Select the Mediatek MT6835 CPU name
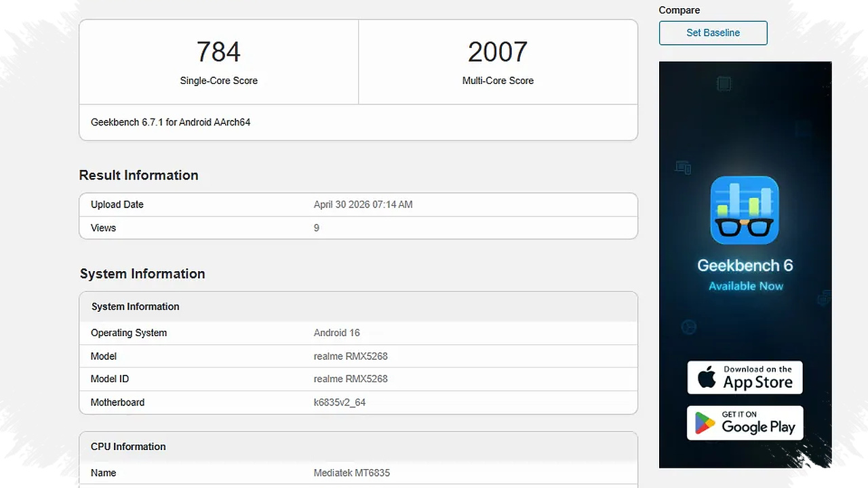Image resolution: width=868 pixels, height=488 pixels. click(352, 473)
